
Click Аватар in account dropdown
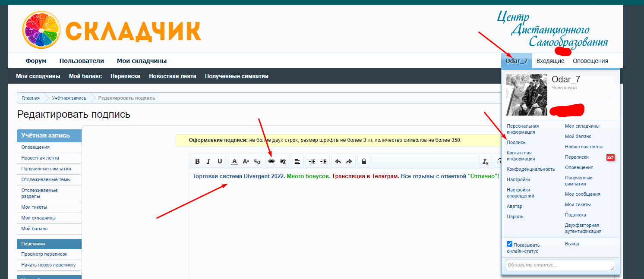[x=515, y=206]
